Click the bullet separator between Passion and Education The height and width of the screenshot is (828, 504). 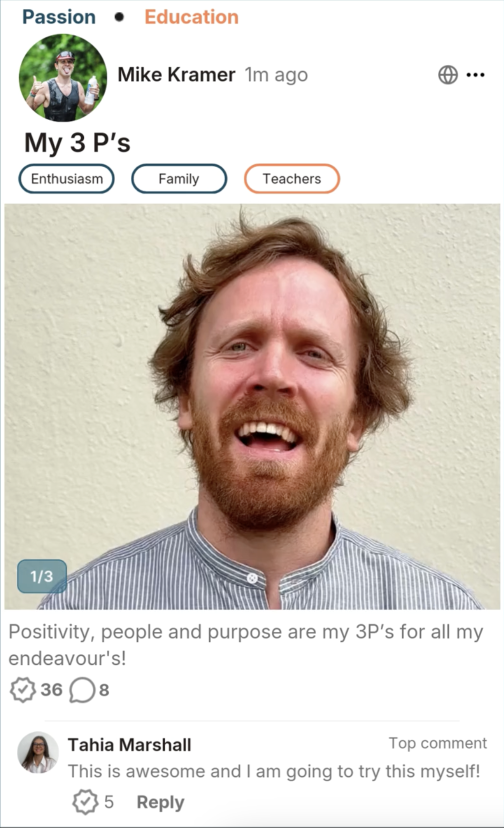tap(119, 17)
